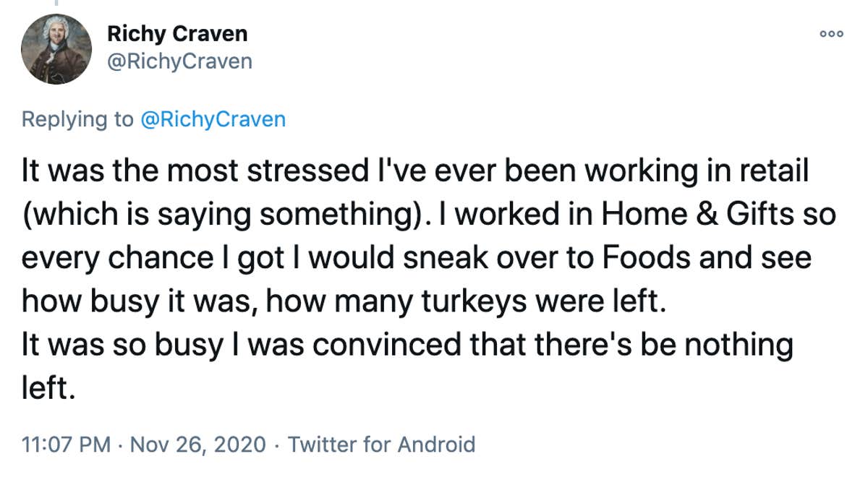Click the line starting "It was so busy"
Viewport: 868px width, 477px height.
[407, 344]
